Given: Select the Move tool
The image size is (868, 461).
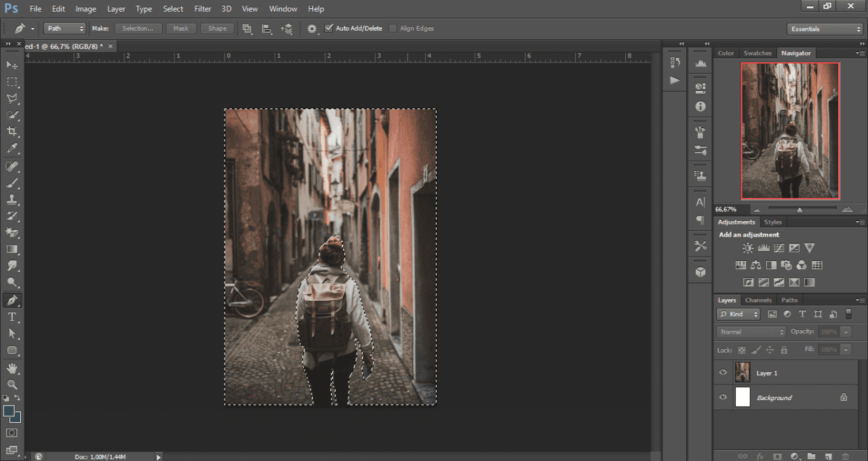Looking at the screenshot, I should [x=12, y=65].
